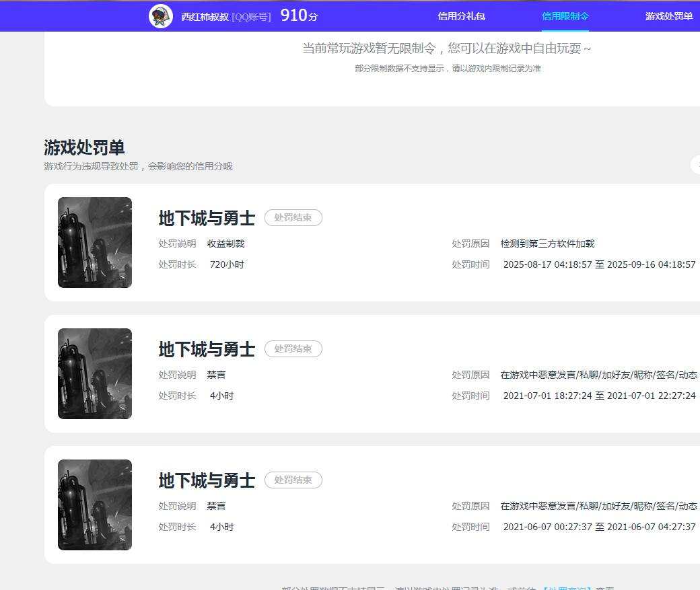This screenshot has height=590, width=700.
Task: Click the 恶意发言 reason in 2021-06-07 card
Action: (599, 506)
